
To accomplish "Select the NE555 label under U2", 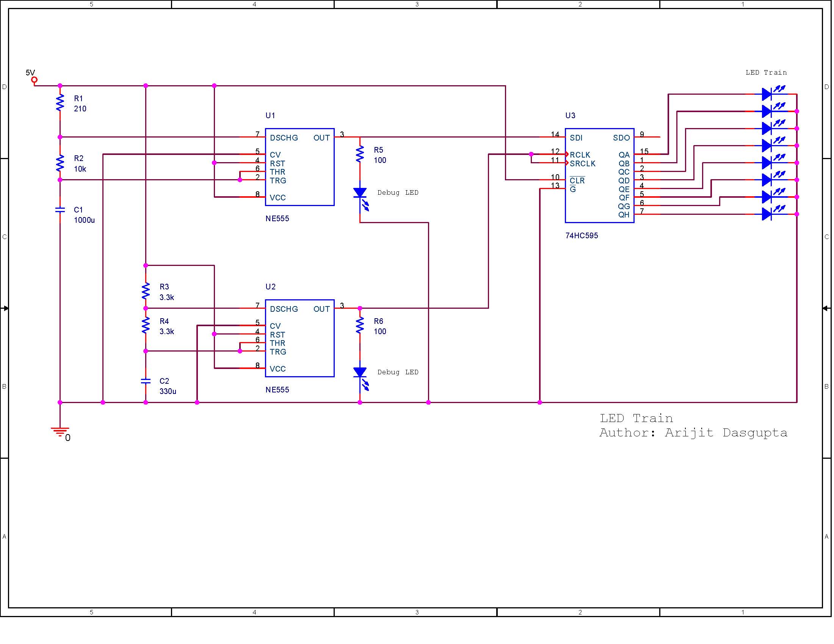I will tap(278, 391).
